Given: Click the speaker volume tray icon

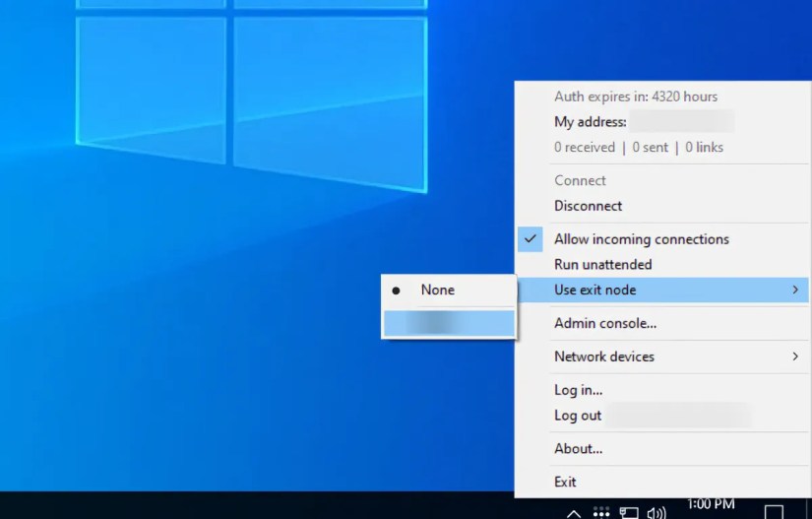Looking at the screenshot, I should tap(656, 513).
